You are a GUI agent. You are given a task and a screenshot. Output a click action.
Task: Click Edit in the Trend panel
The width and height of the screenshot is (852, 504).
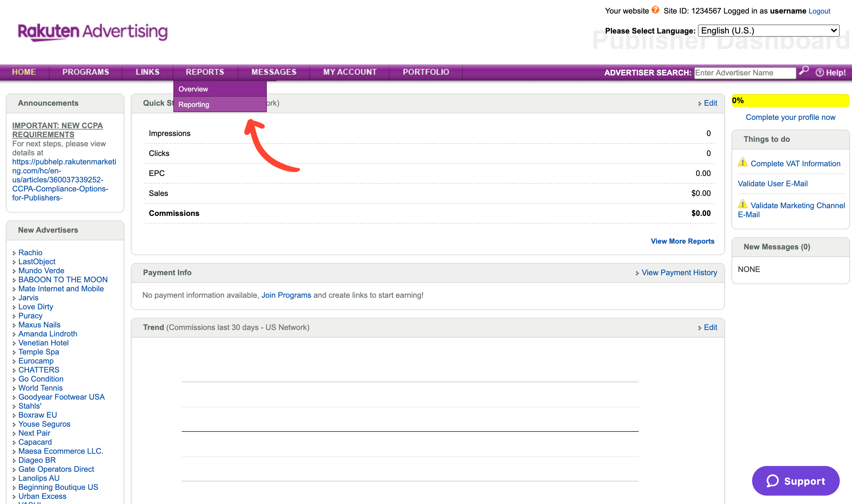pyautogui.click(x=711, y=327)
